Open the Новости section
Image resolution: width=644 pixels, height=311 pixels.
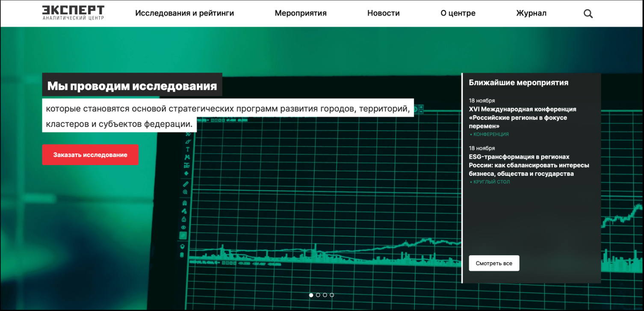pos(384,13)
